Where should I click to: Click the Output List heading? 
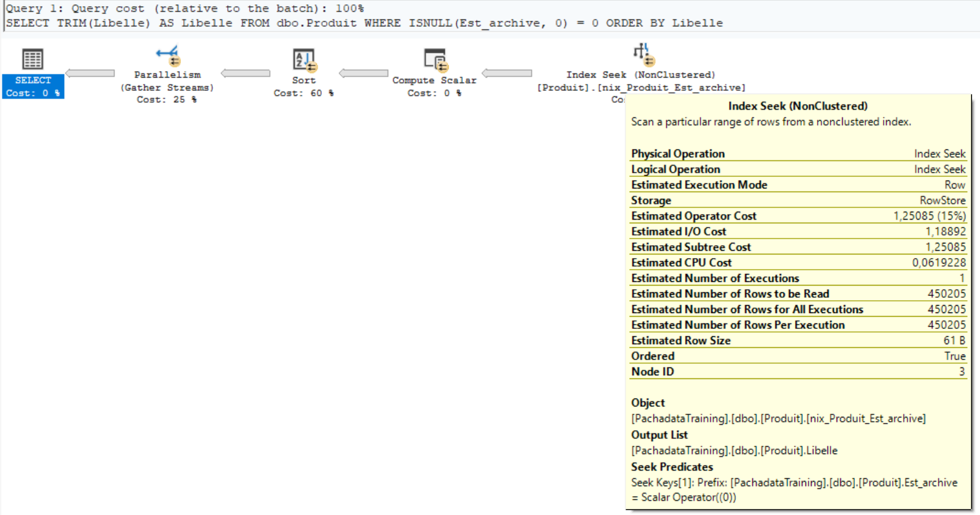pyautogui.click(x=659, y=435)
